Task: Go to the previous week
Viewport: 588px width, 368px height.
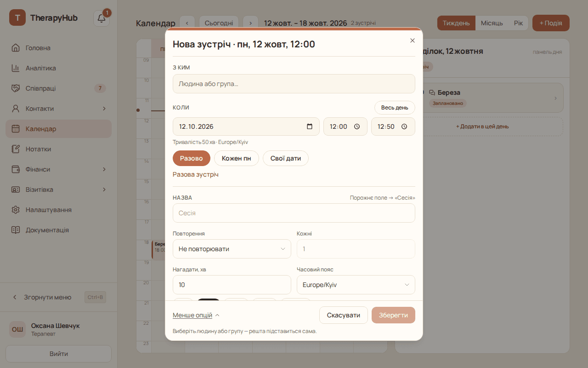Action: 187,23
